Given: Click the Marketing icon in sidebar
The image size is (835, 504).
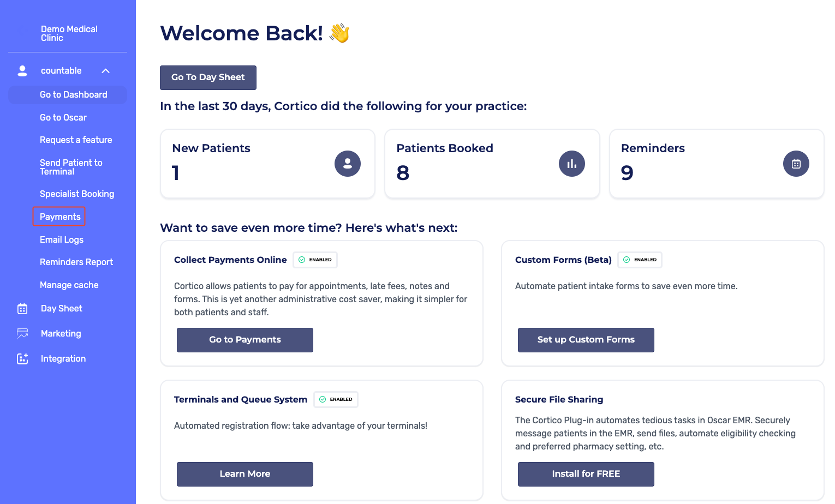Looking at the screenshot, I should point(22,334).
